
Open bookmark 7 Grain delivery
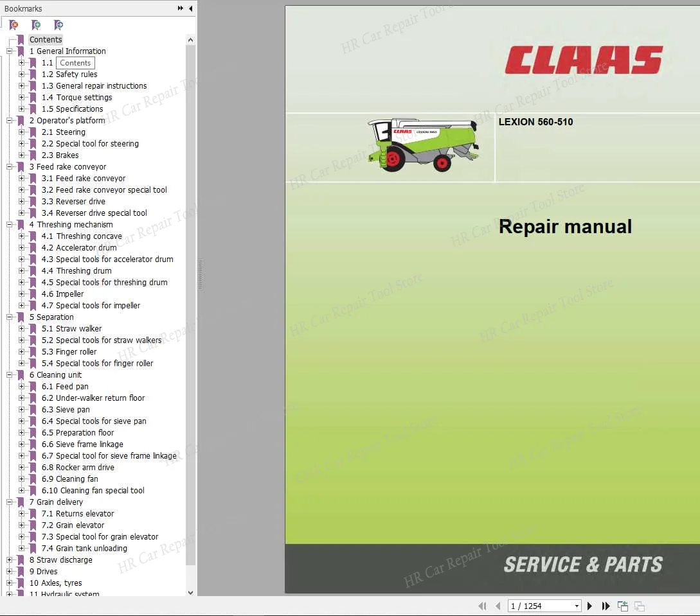click(56, 502)
